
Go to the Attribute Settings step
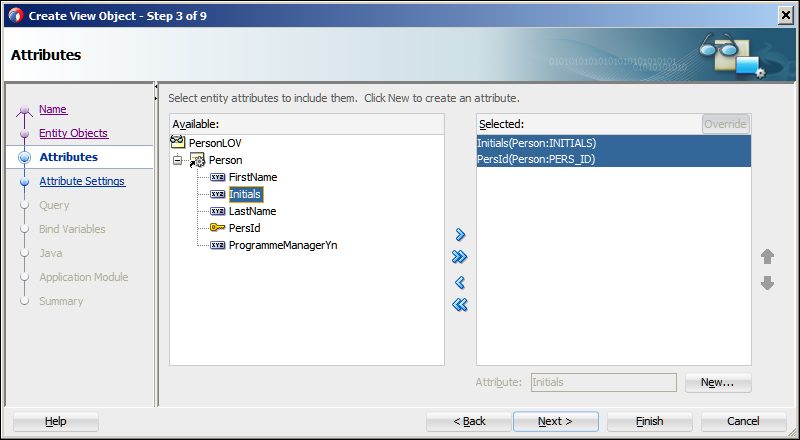(x=82, y=181)
